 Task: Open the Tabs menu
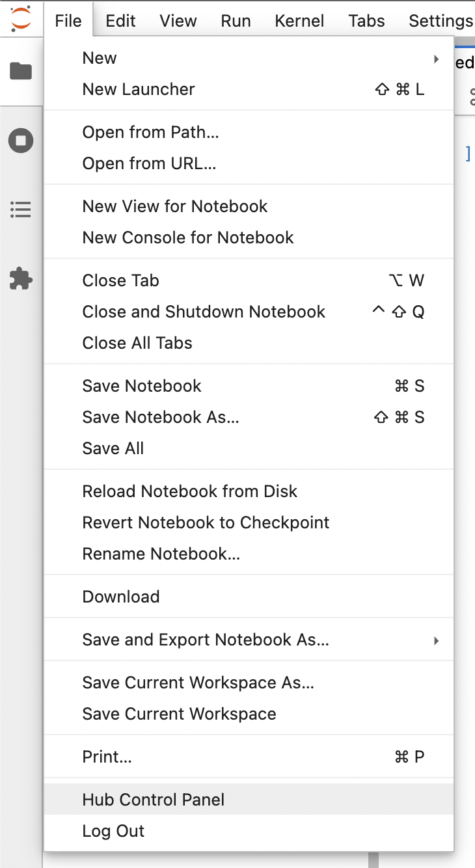366,21
